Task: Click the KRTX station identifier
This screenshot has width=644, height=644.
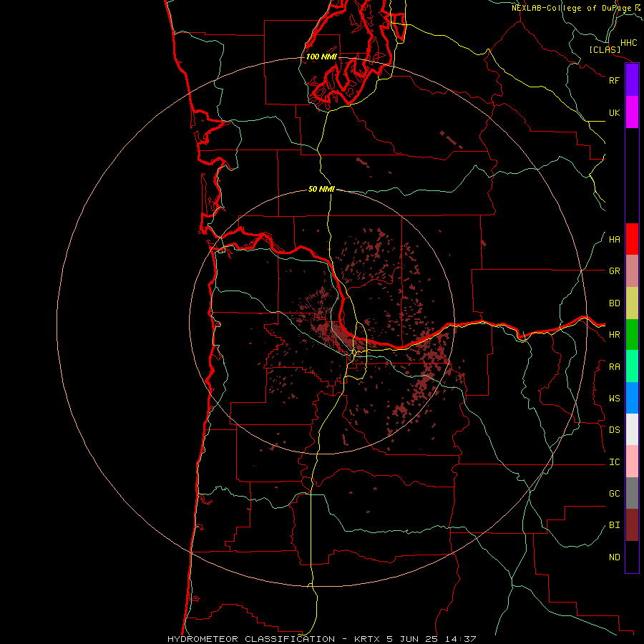Action: [367, 639]
